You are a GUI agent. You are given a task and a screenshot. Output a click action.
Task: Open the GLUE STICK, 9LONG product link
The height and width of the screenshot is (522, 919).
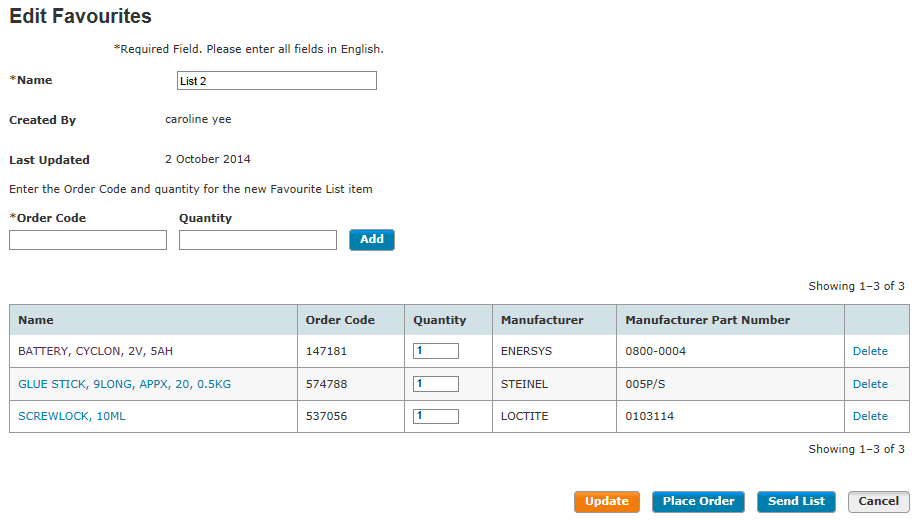click(x=124, y=384)
